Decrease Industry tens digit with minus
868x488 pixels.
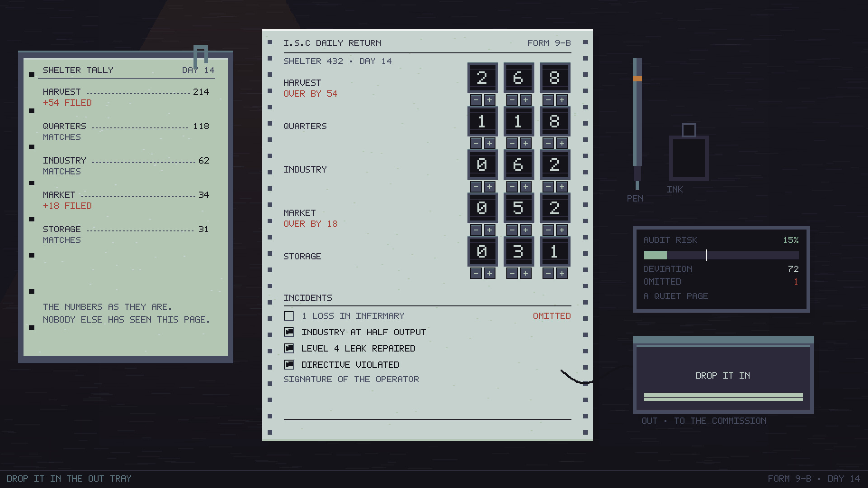512,187
